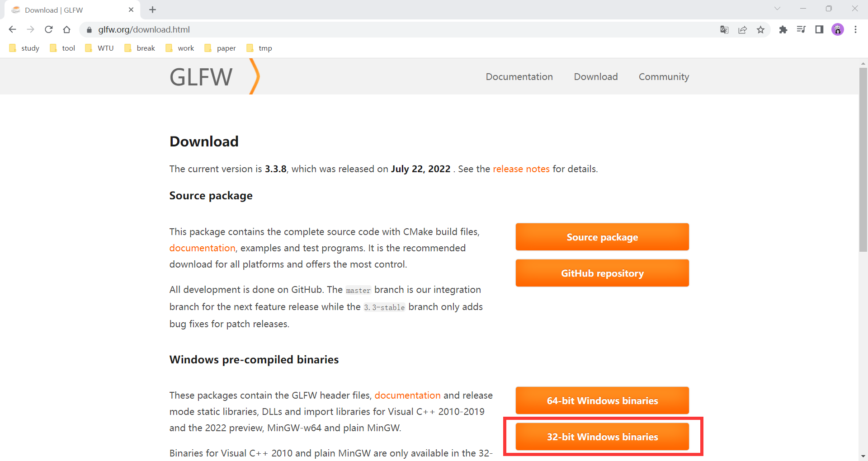Open the tab search chevron
This screenshot has width=868, height=461.
pyautogui.click(x=777, y=9)
